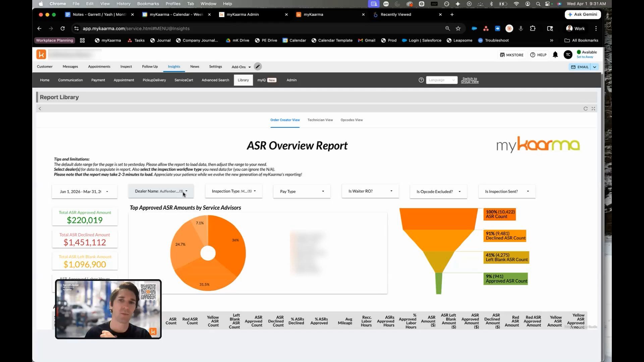Screen dimensions: 644x362
Task: Expand report to fullscreen icon
Action: 593,109
